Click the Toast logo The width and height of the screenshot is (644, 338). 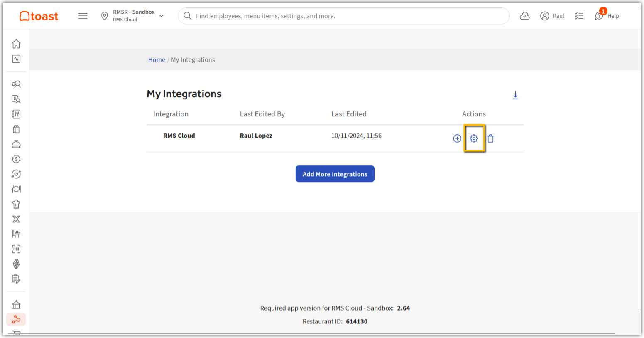pyautogui.click(x=39, y=16)
